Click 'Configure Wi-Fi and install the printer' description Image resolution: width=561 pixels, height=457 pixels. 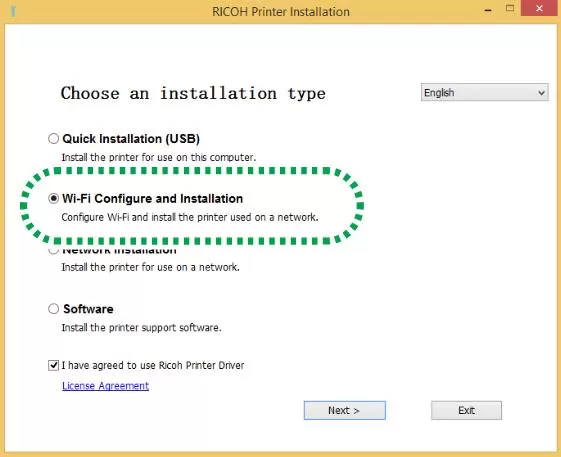(x=190, y=217)
